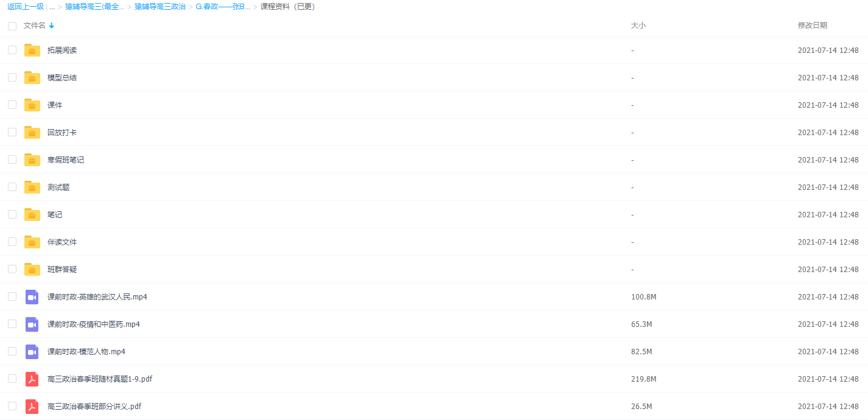Open the 伴读文件 folder by name
This screenshot has height=420, width=868.
(62, 242)
